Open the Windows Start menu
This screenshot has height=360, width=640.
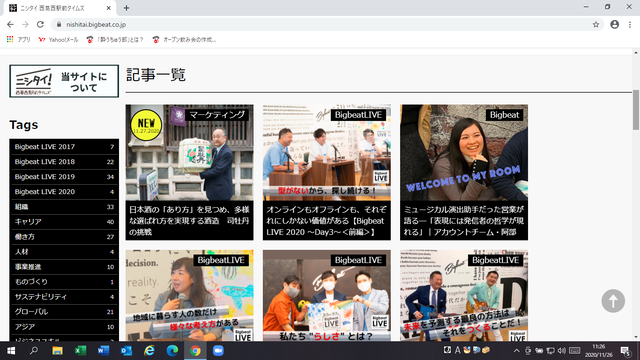pyautogui.click(x=11, y=351)
